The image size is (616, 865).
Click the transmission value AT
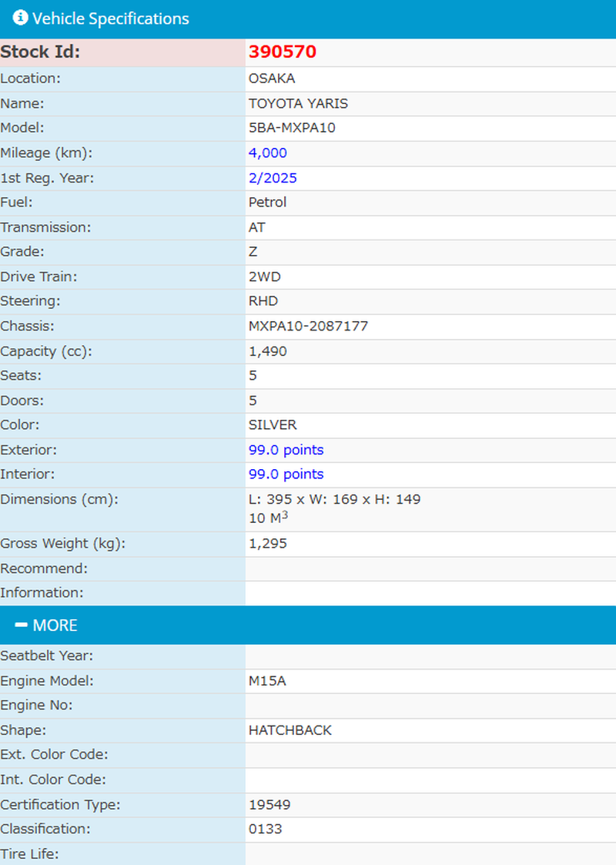[x=257, y=227]
